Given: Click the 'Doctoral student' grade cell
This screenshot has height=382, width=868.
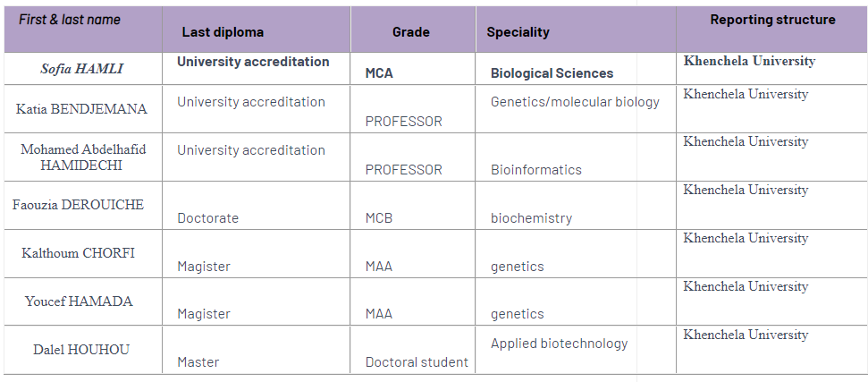Looking at the screenshot, I should 417,362.
